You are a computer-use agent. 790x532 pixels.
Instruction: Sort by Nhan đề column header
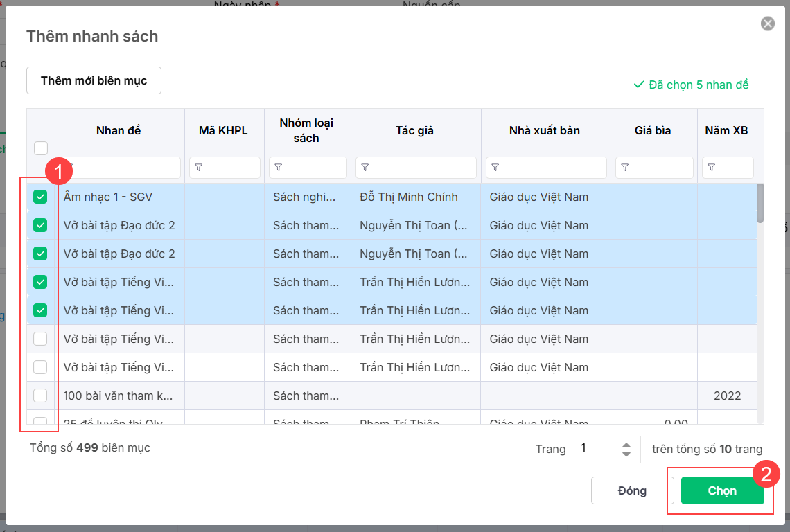pyautogui.click(x=119, y=130)
